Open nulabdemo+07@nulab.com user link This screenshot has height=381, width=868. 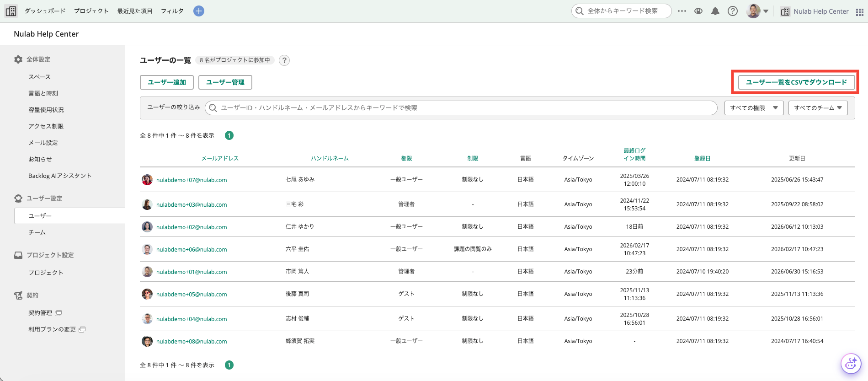point(192,180)
